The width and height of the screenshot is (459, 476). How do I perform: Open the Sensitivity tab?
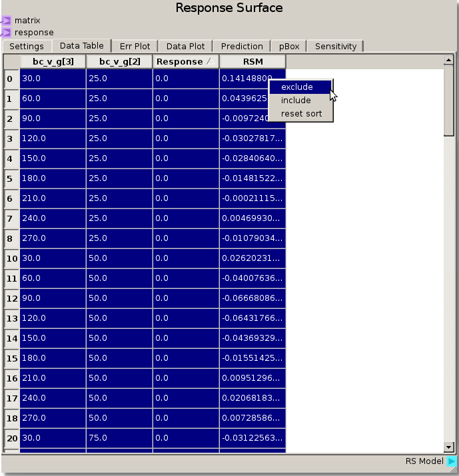coord(336,46)
